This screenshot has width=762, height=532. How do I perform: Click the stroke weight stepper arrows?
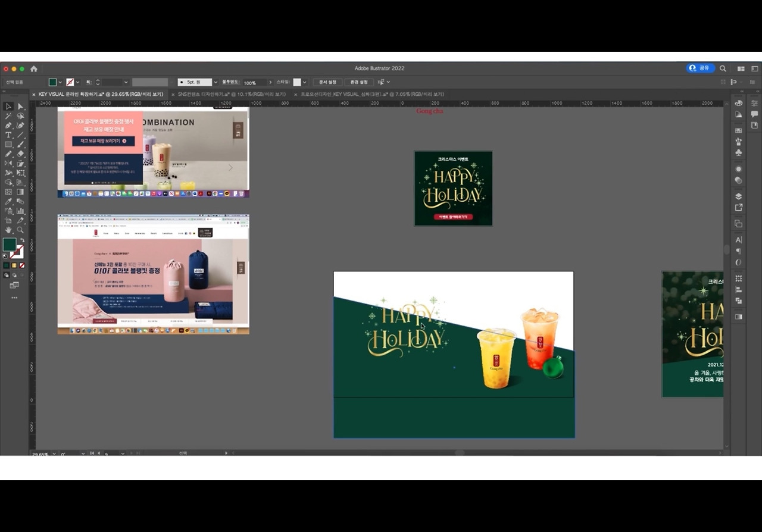[x=98, y=82]
